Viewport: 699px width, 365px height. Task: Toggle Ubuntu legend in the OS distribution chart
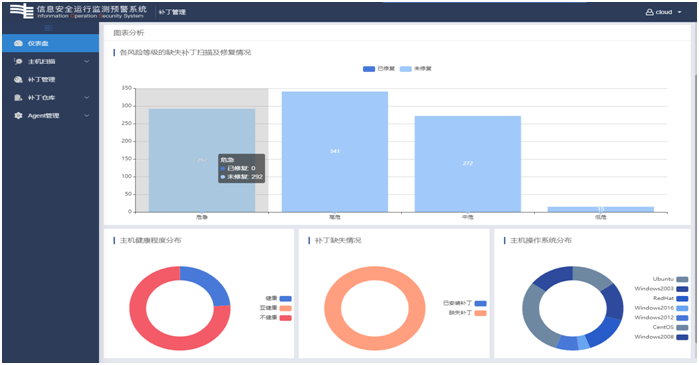[670, 279]
